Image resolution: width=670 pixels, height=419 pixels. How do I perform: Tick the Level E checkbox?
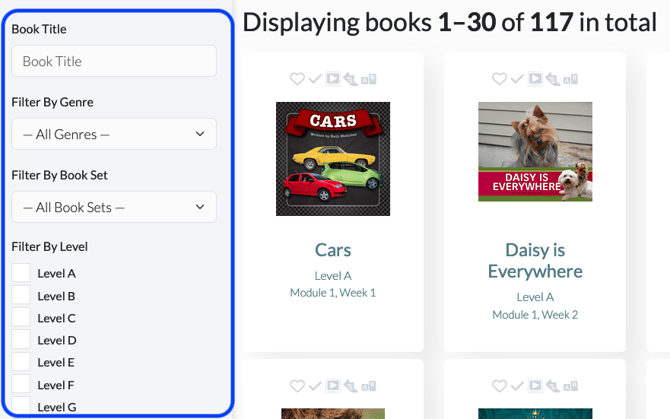coord(21,362)
